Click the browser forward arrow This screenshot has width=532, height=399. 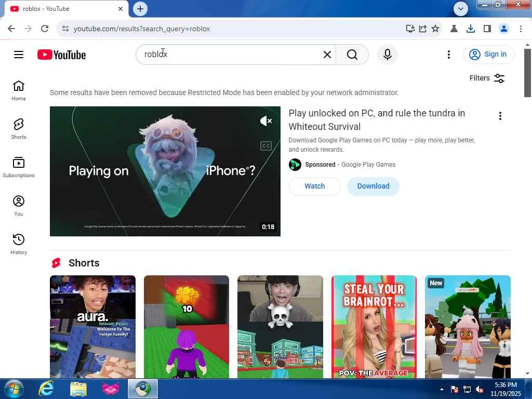pyautogui.click(x=28, y=29)
